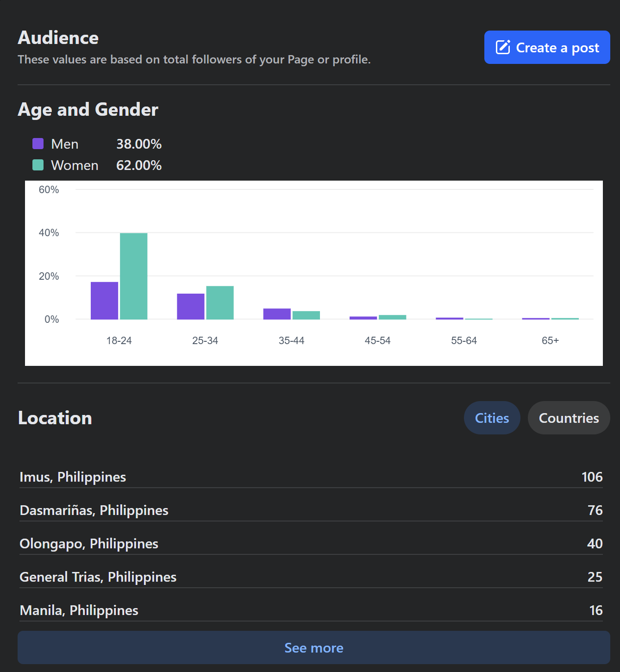Click the teal Women legend swatch
The height and width of the screenshot is (672, 620).
click(38, 165)
